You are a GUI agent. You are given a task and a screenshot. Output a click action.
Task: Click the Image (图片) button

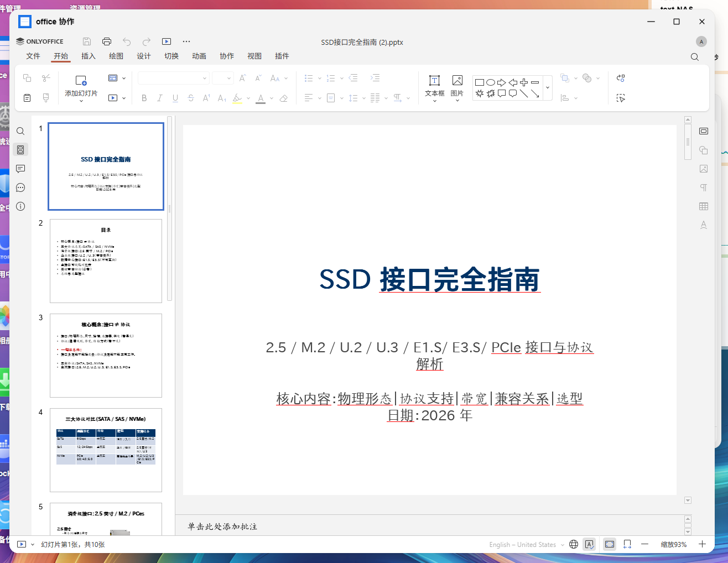tap(457, 87)
